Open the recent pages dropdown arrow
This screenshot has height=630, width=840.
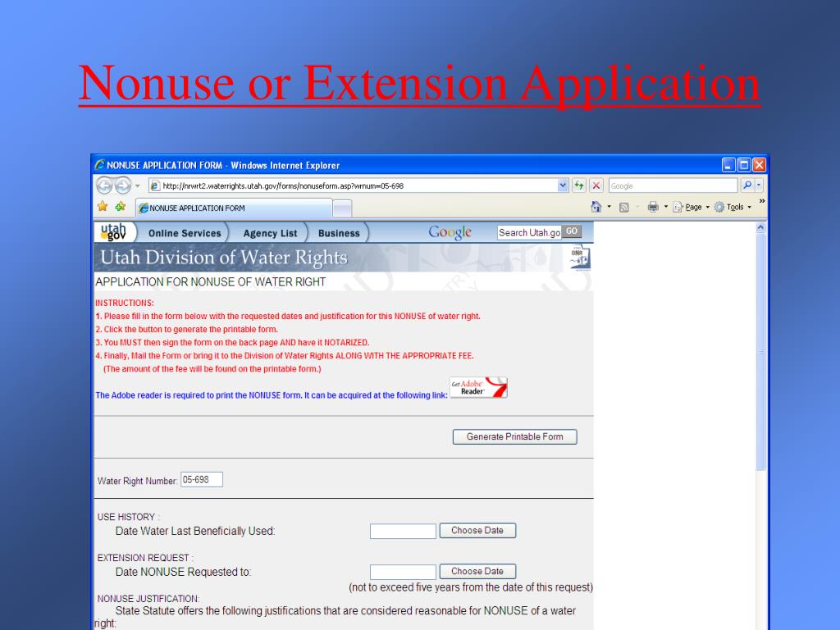pyautogui.click(x=138, y=186)
